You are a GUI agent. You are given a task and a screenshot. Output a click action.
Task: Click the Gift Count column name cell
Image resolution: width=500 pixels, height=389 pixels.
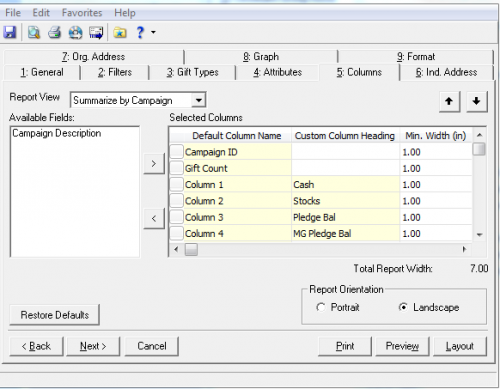click(x=237, y=168)
